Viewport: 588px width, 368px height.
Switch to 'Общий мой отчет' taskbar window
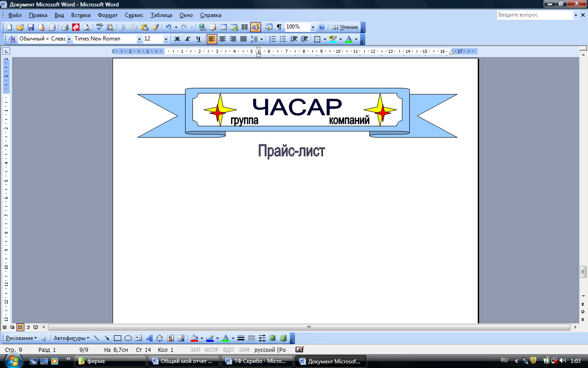[x=184, y=361]
